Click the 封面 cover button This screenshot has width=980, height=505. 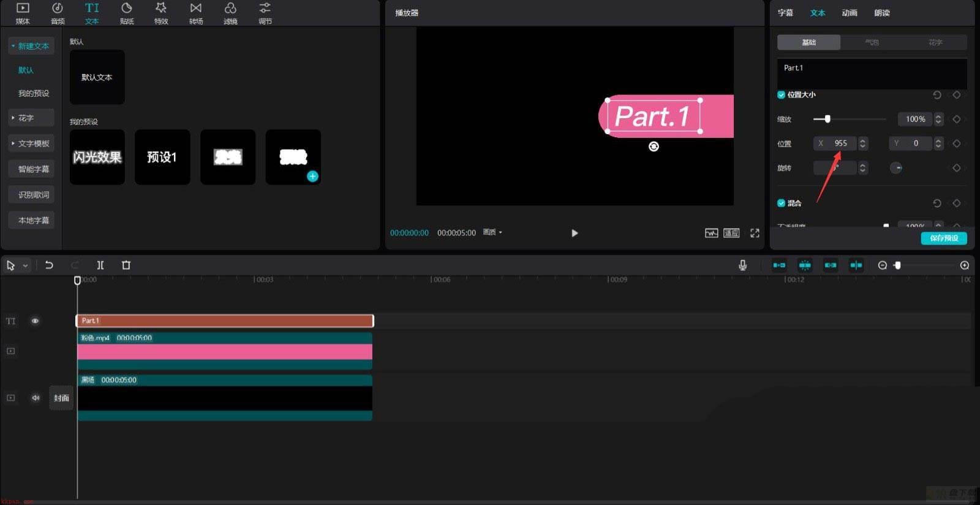61,398
